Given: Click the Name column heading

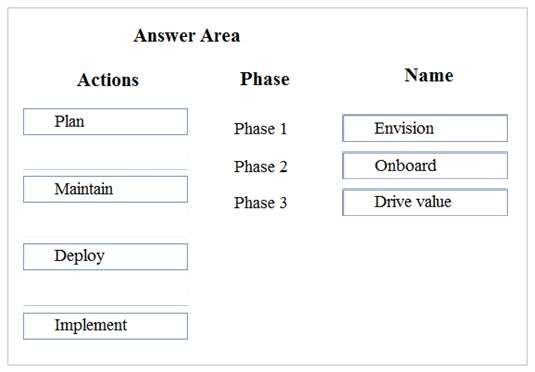Looking at the screenshot, I should (x=429, y=75).
